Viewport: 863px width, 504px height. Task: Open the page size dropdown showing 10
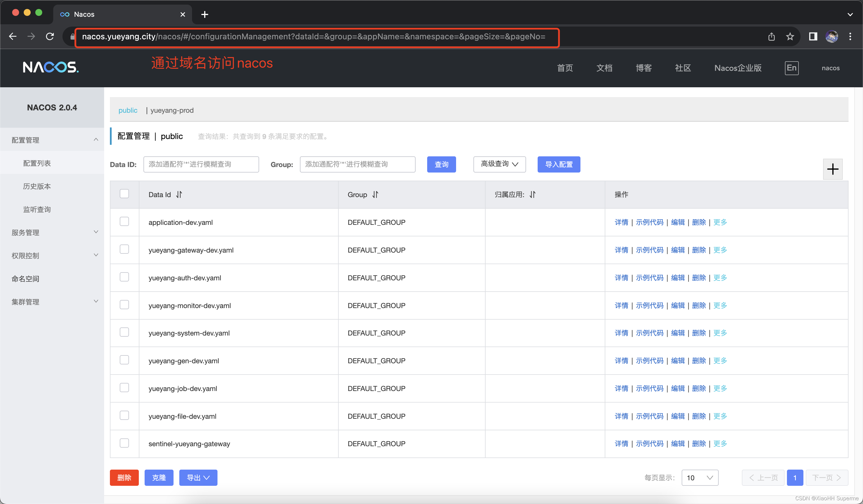click(700, 478)
